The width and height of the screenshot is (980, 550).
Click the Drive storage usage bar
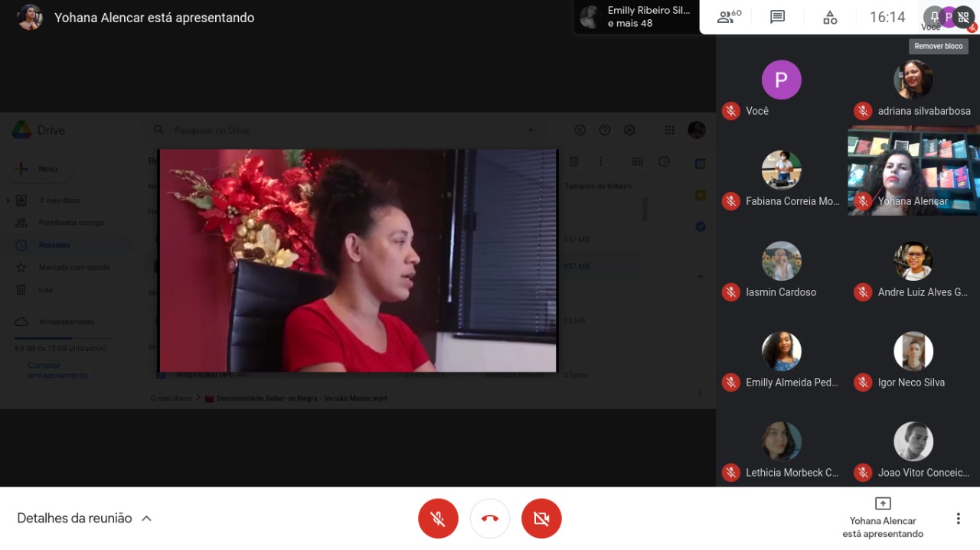(64, 338)
